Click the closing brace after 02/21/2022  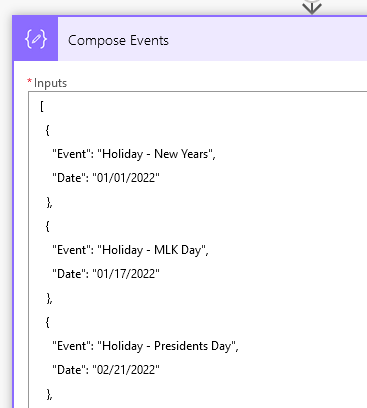tap(49, 394)
